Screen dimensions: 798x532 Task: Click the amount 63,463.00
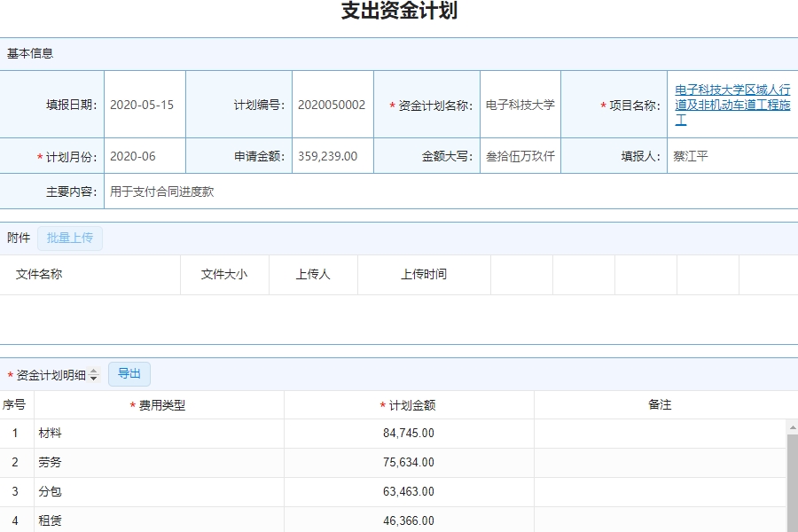[x=409, y=492]
